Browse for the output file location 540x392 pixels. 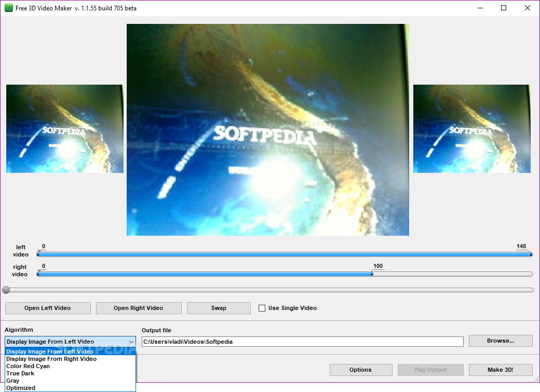501,341
